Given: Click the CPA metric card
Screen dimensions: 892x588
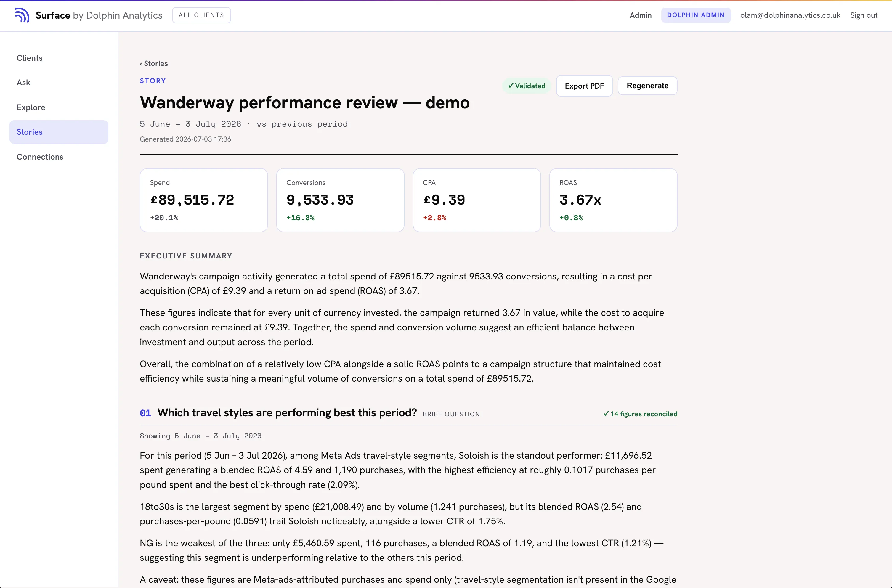Looking at the screenshot, I should tap(477, 200).
